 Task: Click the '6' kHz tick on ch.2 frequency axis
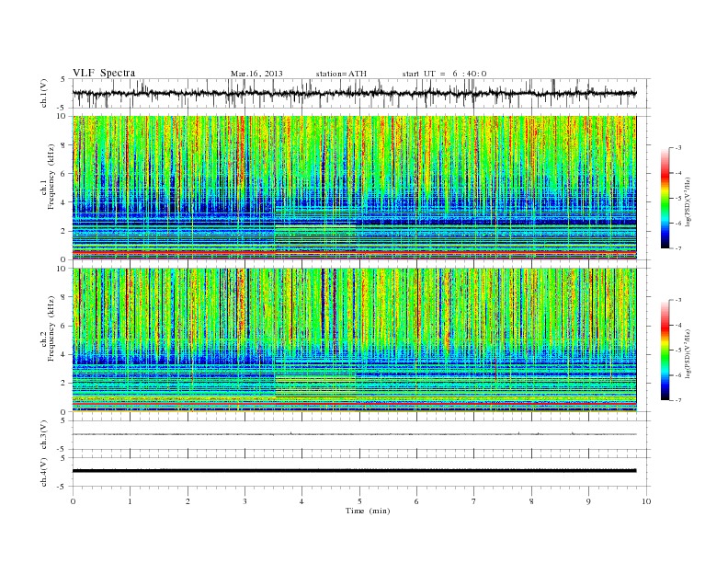point(64,326)
